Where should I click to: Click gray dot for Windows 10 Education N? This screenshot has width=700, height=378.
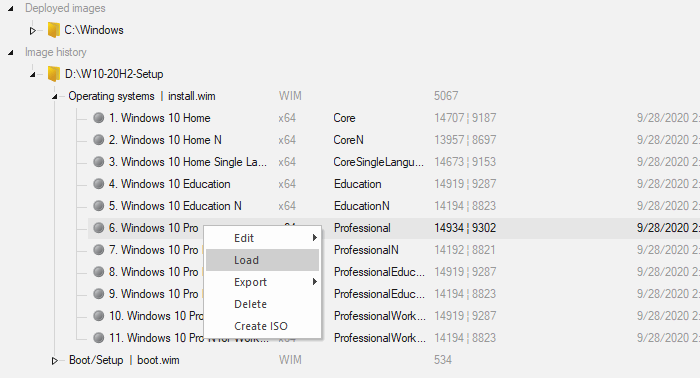pos(98,206)
